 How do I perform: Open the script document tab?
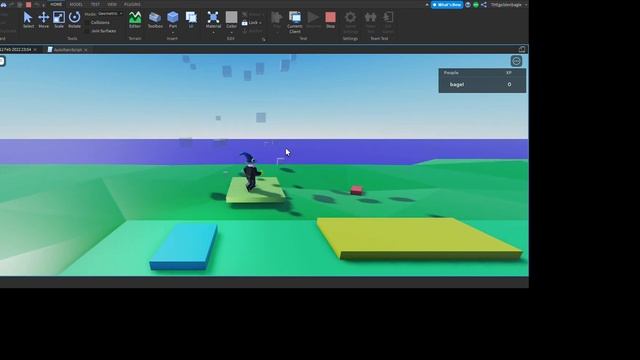coord(65,50)
